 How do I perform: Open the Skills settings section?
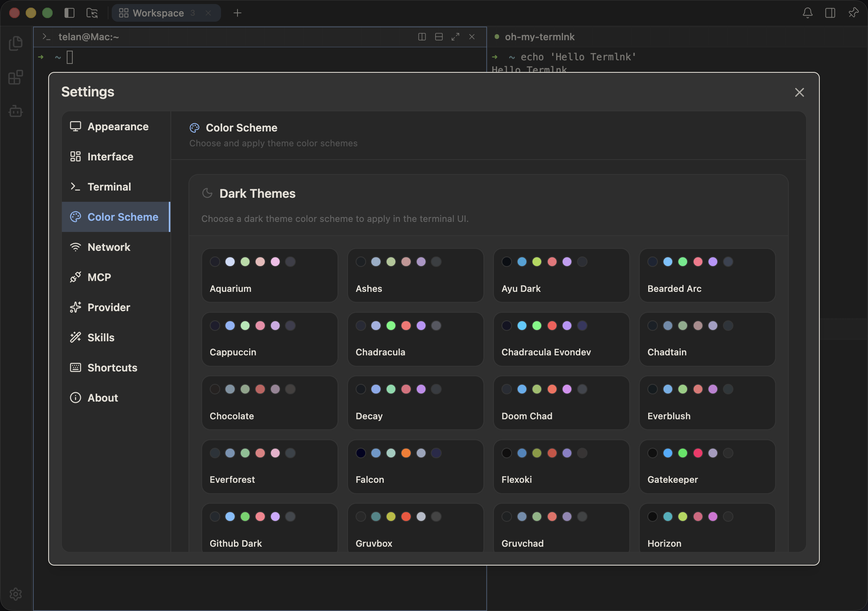(x=116, y=338)
